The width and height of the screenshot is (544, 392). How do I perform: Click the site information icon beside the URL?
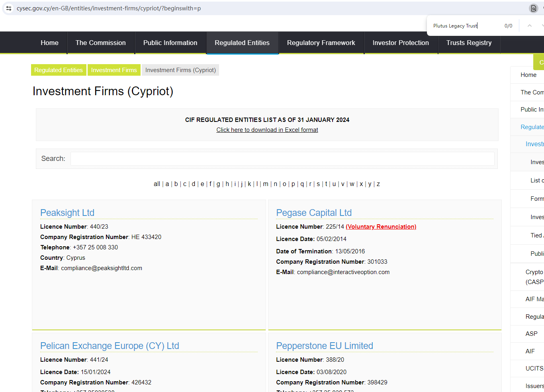coord(9,8)
